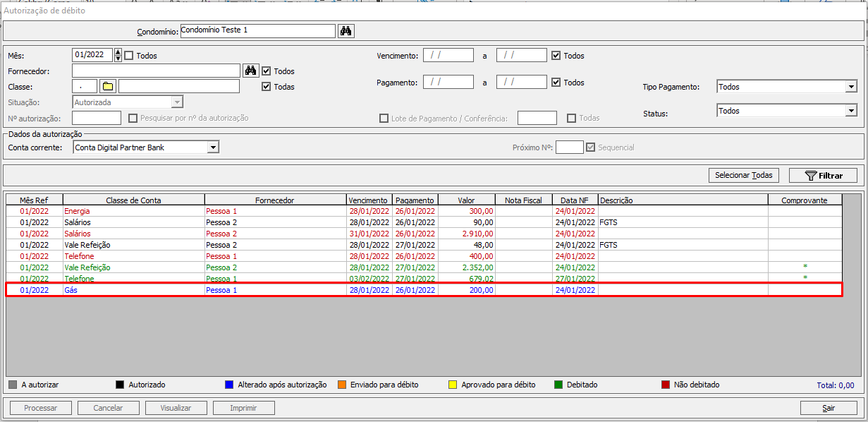Click Vencimento end date field
The height and width of the screenshot is (422, 868).
(522, 55)
